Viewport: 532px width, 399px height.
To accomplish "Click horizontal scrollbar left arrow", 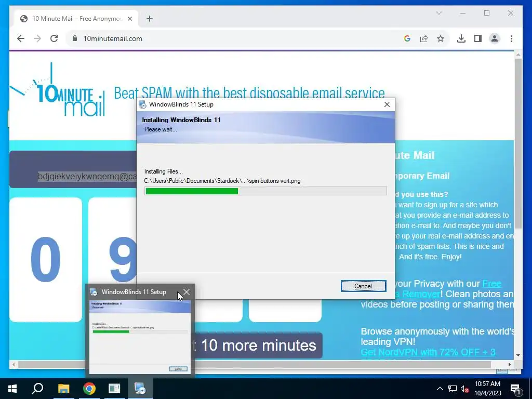I will pos(14,364).
